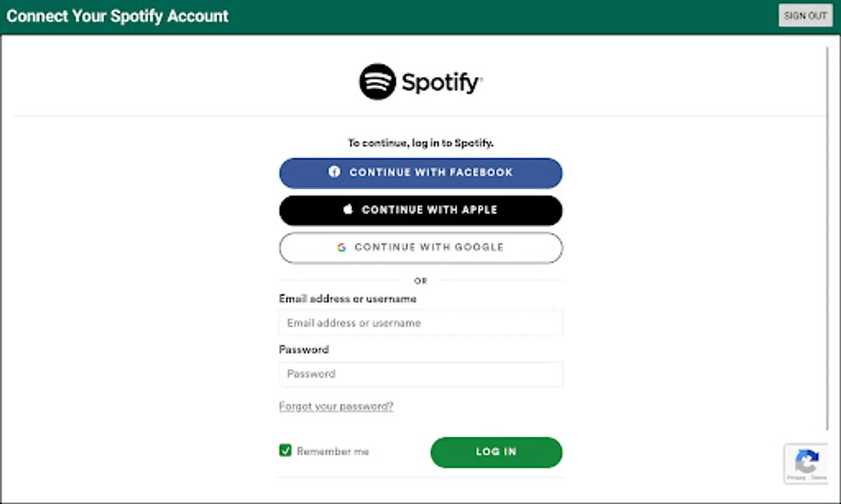
Task: Choose Continue with Google
Action: pyautogui.click(x=420, y=248)
